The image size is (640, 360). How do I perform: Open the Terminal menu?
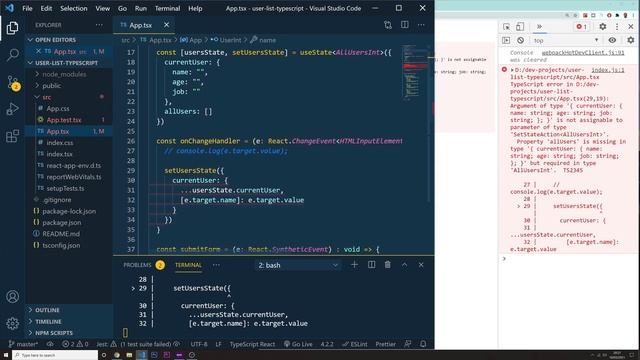click(167, 8)
